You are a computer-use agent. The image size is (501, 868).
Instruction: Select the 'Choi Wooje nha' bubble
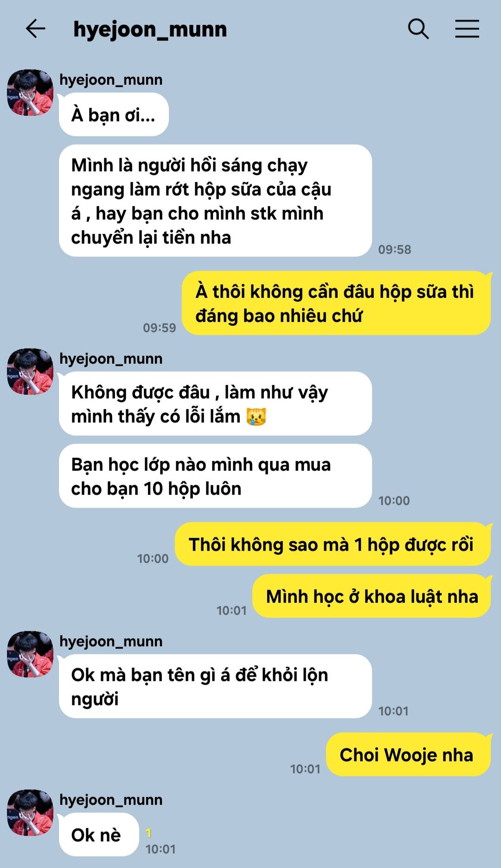408,754
